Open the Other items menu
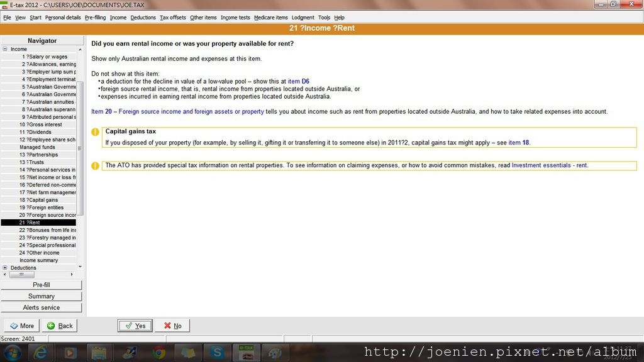The image size is (644, 362). pyautogui.click(x=203, y=18)
